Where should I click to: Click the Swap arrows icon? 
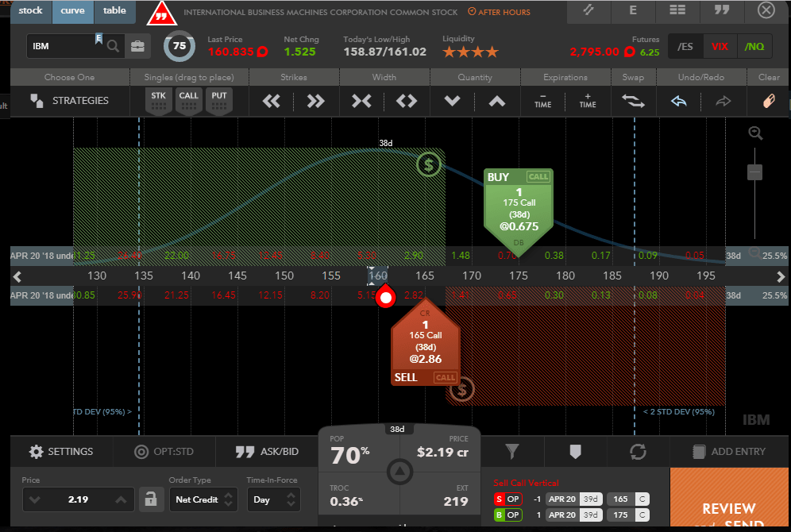(633, 101)
